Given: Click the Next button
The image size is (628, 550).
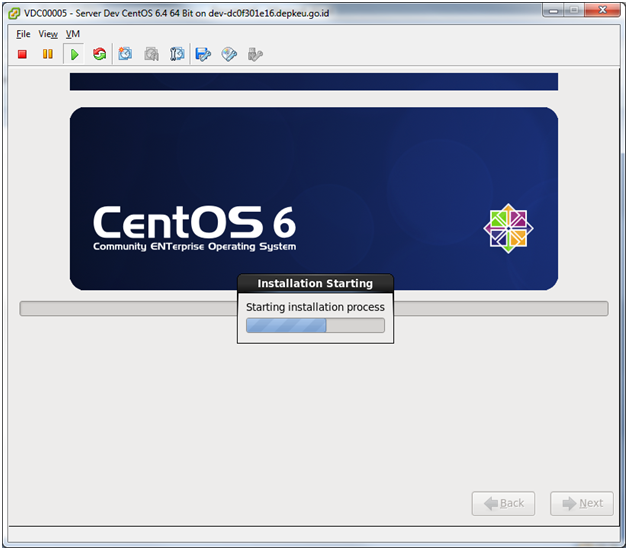Looking at the screenshot, I should point(582,503).
